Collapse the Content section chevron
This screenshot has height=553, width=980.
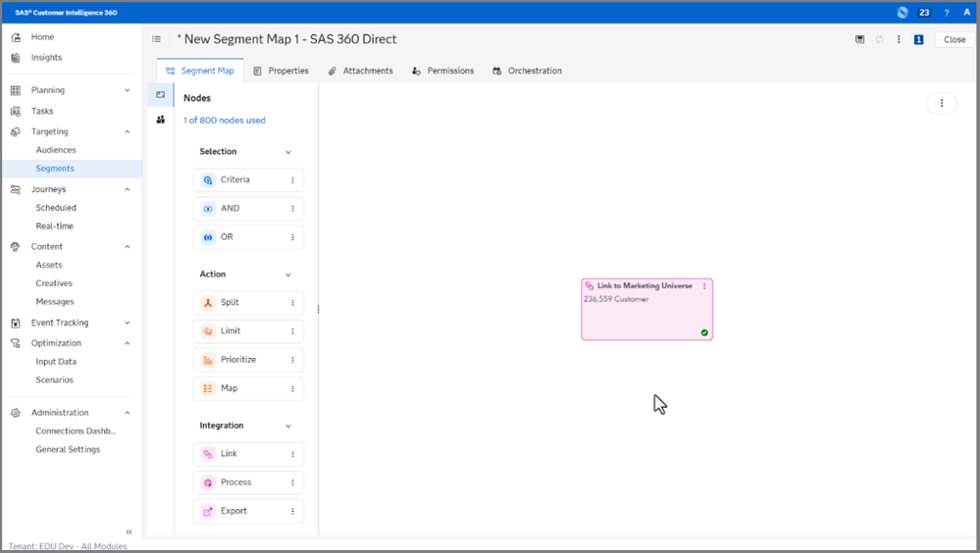click(127, 247)
